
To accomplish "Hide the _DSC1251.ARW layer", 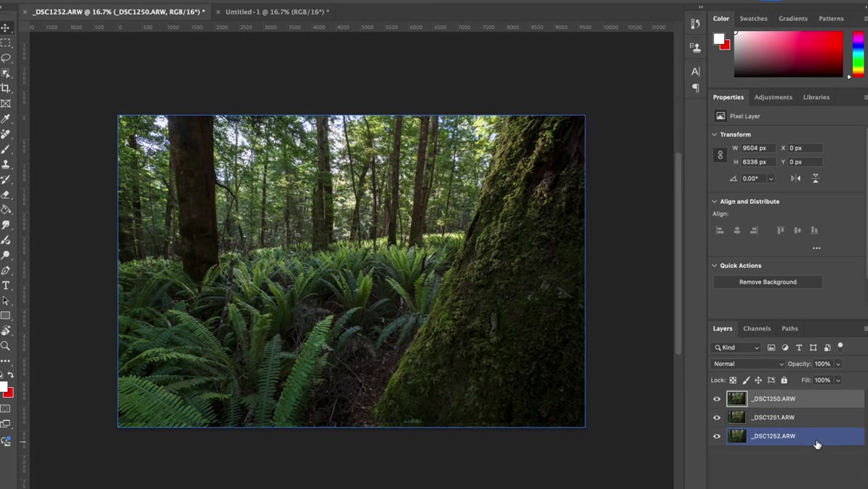I will pyautogui.click(x=717, y=417).
